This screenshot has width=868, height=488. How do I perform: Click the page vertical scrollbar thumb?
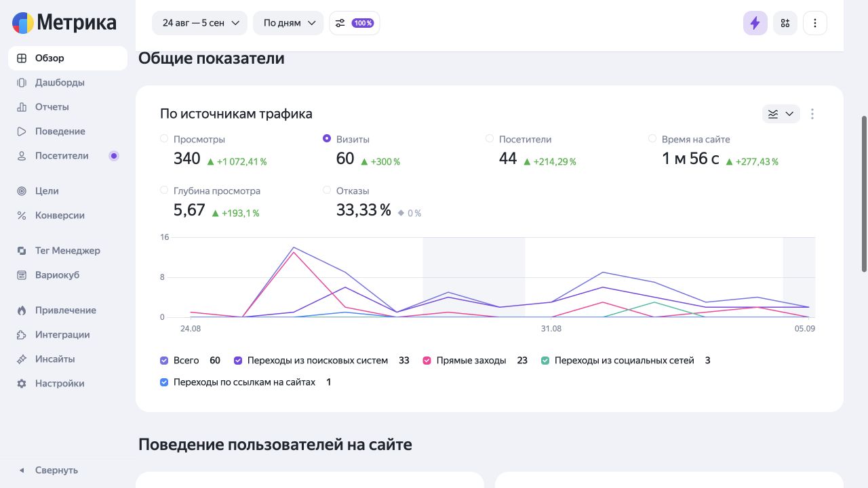click(x=864, y=193)
